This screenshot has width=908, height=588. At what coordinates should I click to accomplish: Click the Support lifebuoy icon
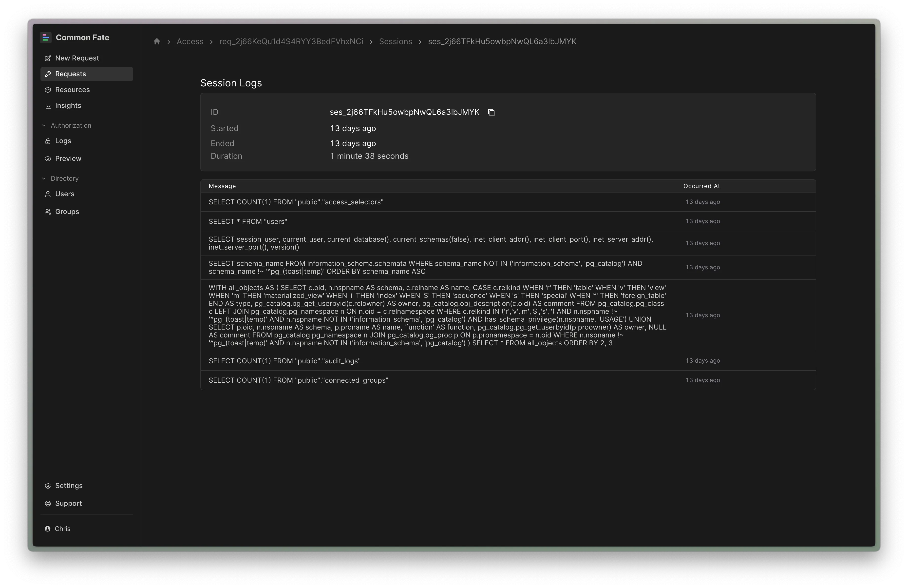click(48, 504)
